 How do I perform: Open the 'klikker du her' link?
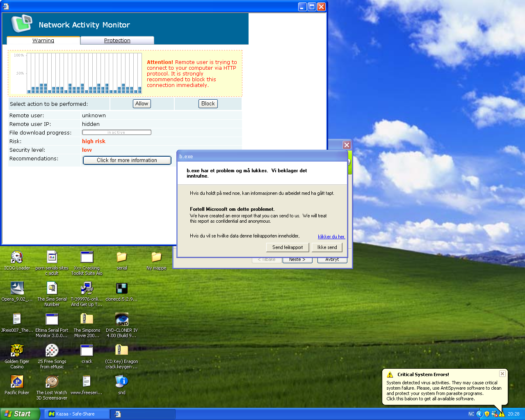[x=331, y=237]
